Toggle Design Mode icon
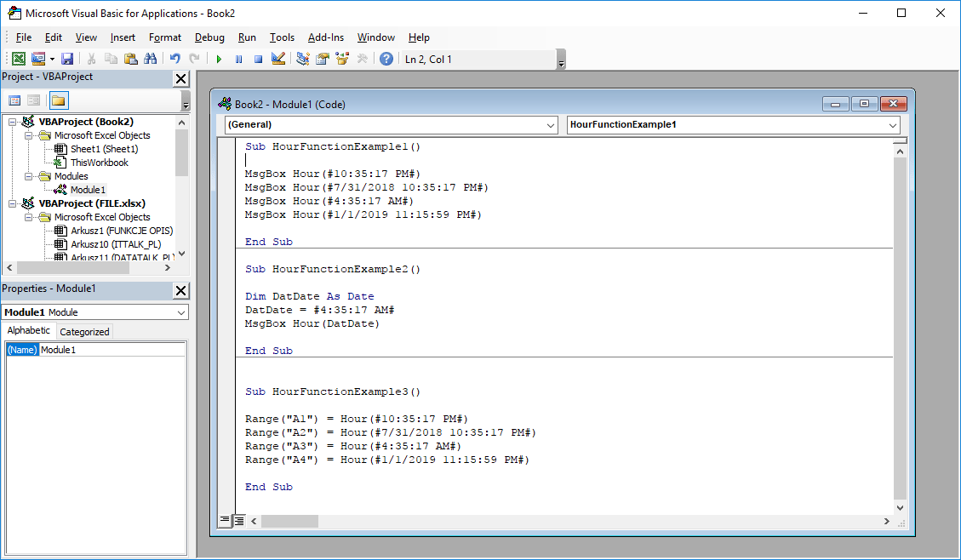This screenshot has width=961, height=560. click(x=277, y=59)
